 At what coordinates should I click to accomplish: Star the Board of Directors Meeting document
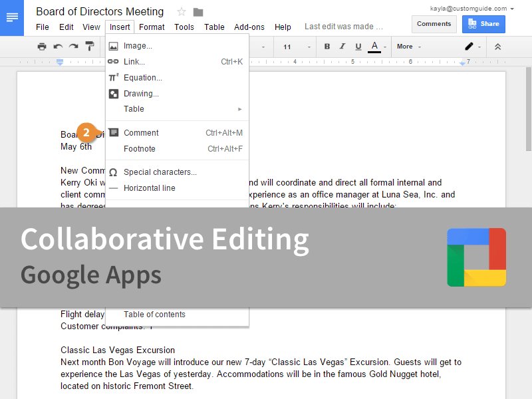(182, 12)
